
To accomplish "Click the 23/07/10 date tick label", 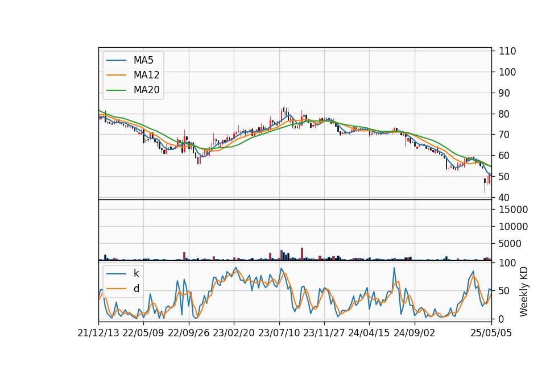I will pos(279,333).
